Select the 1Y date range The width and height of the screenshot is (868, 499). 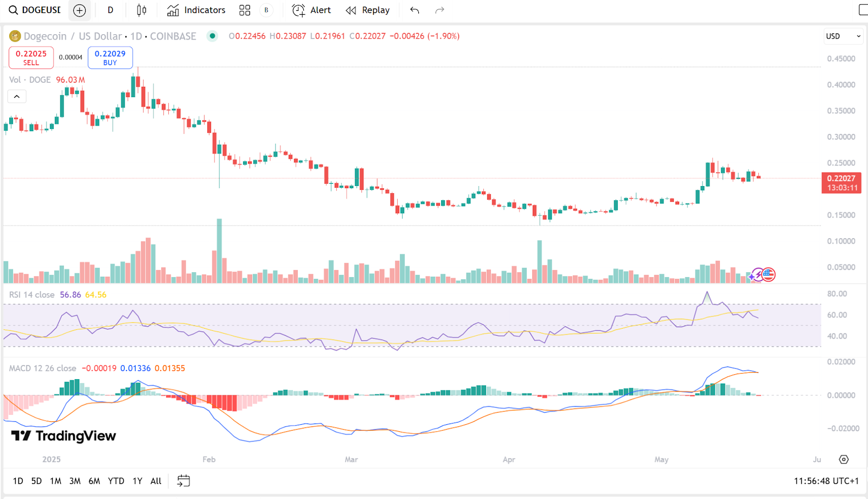[x=138, y=481]
